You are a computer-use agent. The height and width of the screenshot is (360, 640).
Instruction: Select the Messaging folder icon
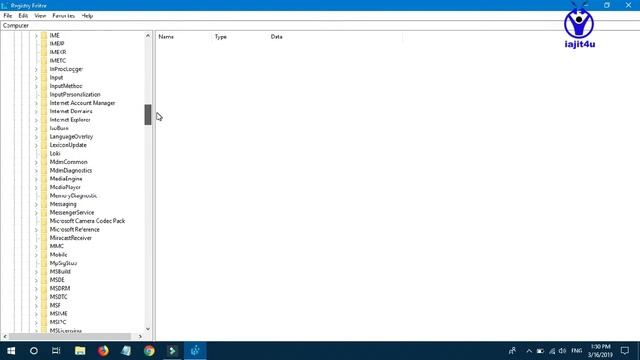pyautogui.click(x=44, y=204)
